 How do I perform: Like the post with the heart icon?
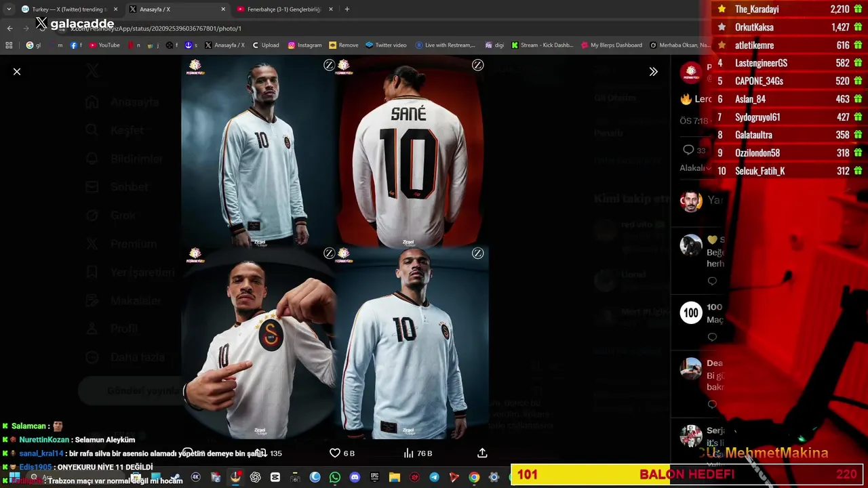pos(334,453)
